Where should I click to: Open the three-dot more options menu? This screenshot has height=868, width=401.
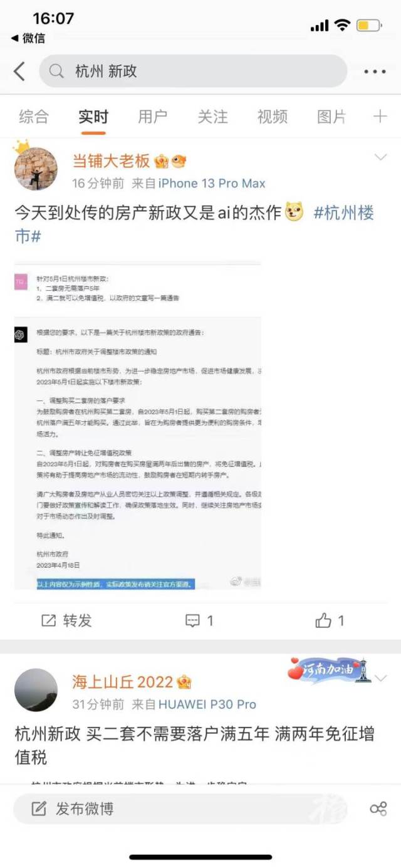click(x=375, y=71)
